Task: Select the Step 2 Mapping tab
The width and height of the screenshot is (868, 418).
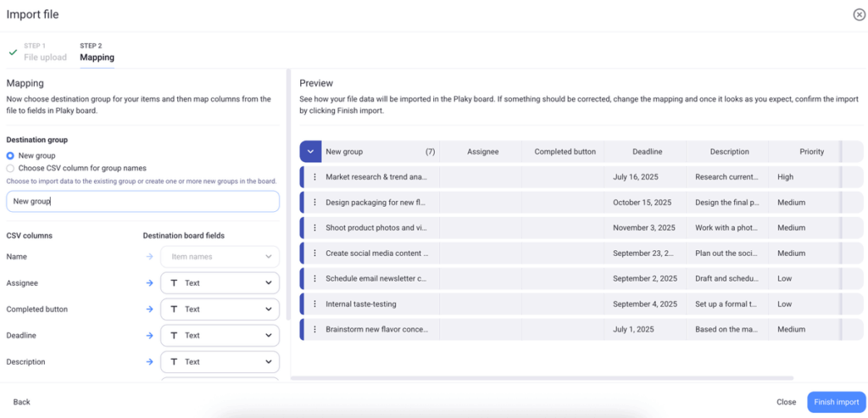Action: (97, 53)
